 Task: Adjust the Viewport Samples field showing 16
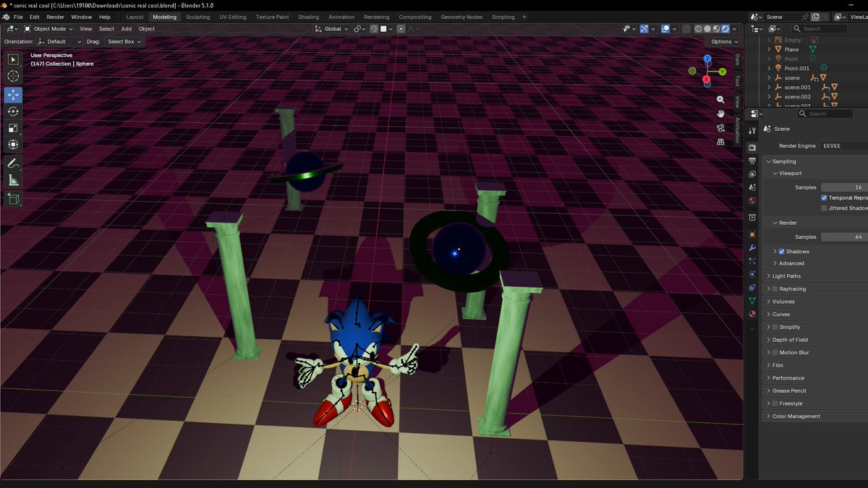(x=845, y=187)
